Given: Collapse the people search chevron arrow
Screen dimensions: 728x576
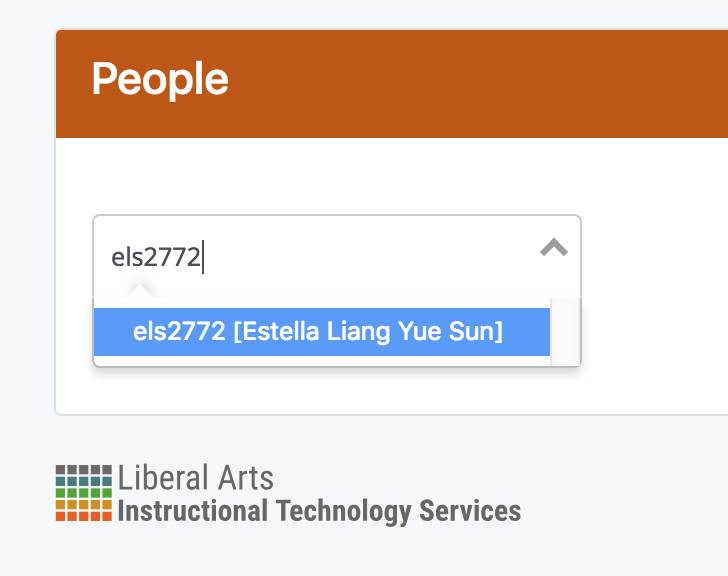Looking at the screenshot, I should point(554,247).
